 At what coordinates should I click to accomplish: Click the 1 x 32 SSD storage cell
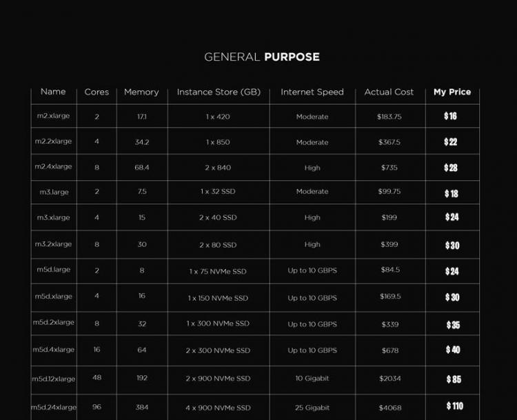tap(218, 192)
